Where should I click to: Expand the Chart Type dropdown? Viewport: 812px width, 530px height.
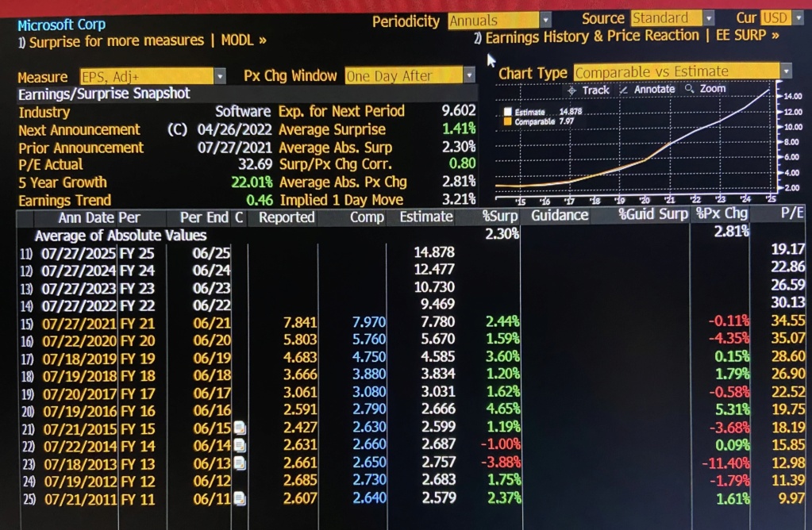click(683, 71)
